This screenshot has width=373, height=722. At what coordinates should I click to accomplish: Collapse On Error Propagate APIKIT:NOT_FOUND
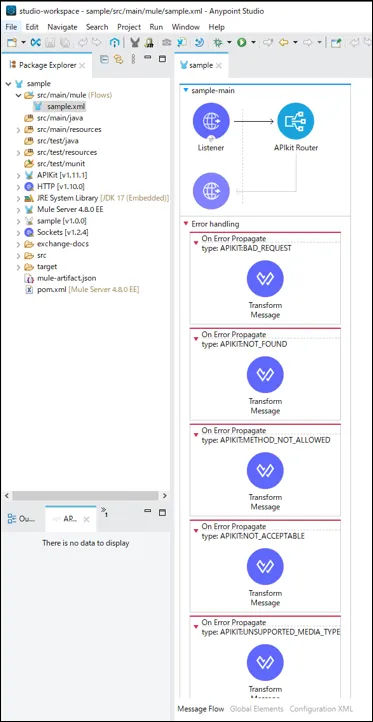[196, 338]
